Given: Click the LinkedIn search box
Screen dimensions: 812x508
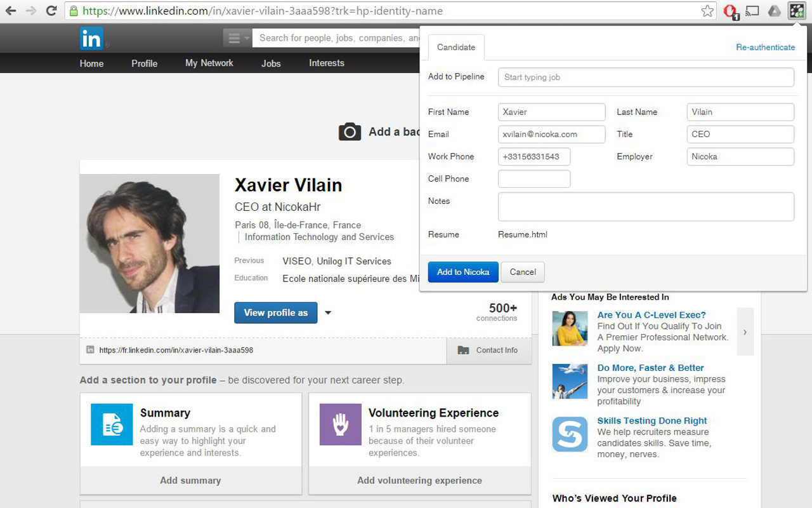Looking at the screenshot, I should pyautogui.click(x=336, y=38).
